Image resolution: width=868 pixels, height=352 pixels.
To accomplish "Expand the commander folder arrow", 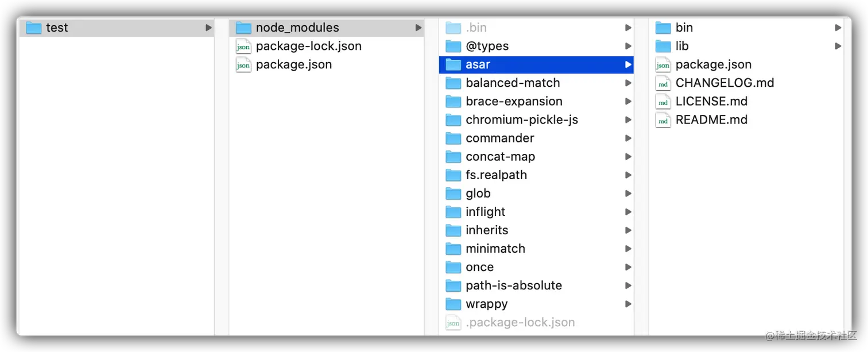I will pos(628,138).
